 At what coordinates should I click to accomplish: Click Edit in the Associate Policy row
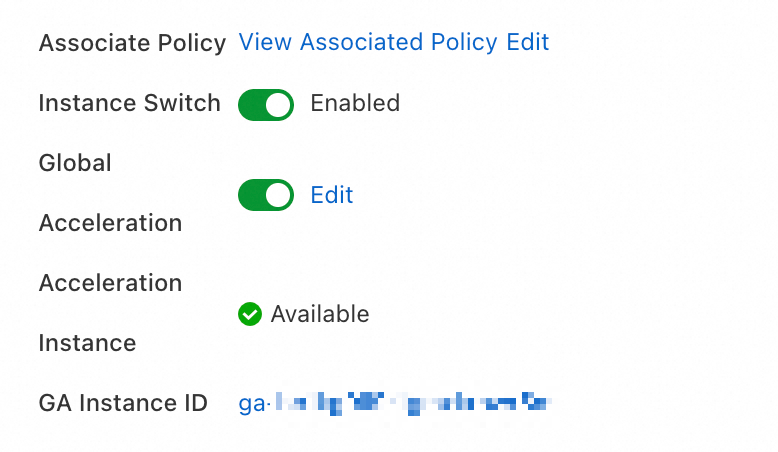point(528,42)
